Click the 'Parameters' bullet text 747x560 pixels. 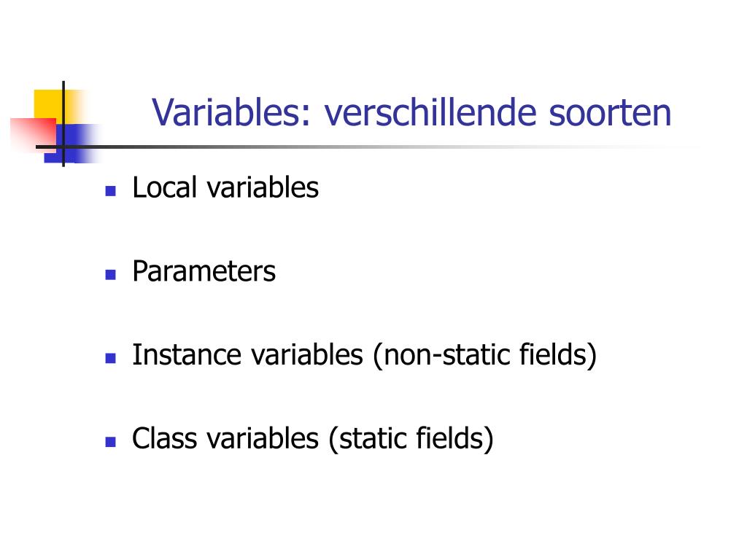point(204,271)
